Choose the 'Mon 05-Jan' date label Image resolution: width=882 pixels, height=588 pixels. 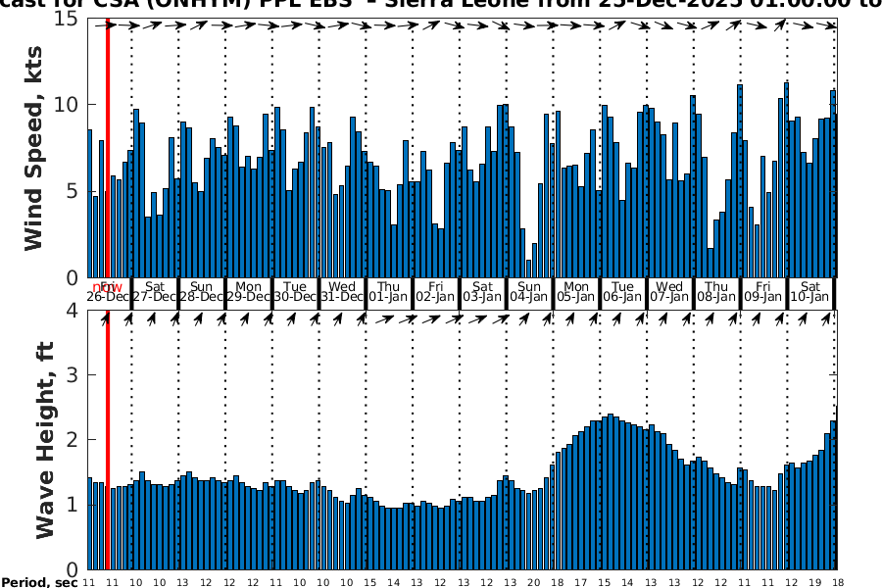pyautogui.click(x=576, y=291)
